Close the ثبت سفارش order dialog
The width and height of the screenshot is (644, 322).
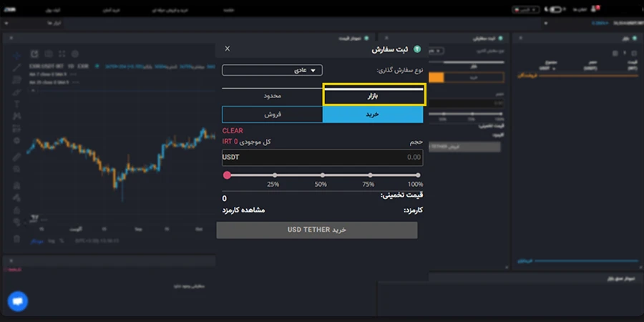(227, 49)
